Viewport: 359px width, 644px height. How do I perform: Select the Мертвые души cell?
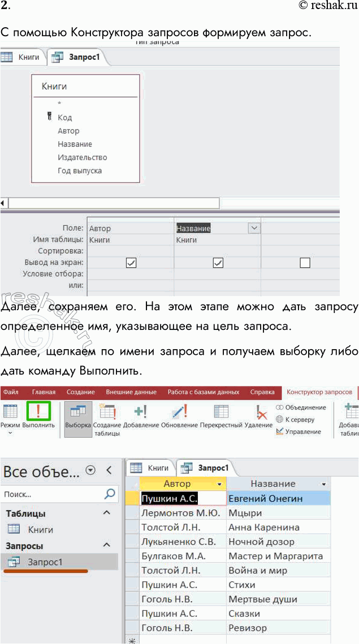pos(278,599)
